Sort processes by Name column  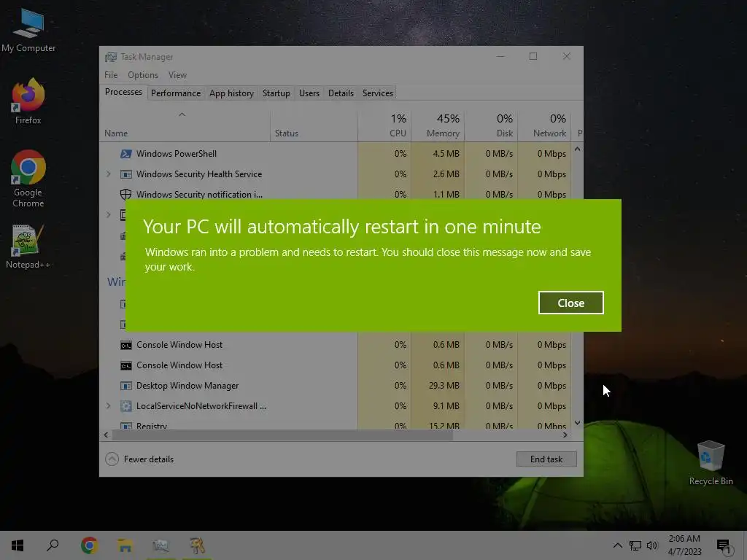pyautogui.click(x=185, y=126)
